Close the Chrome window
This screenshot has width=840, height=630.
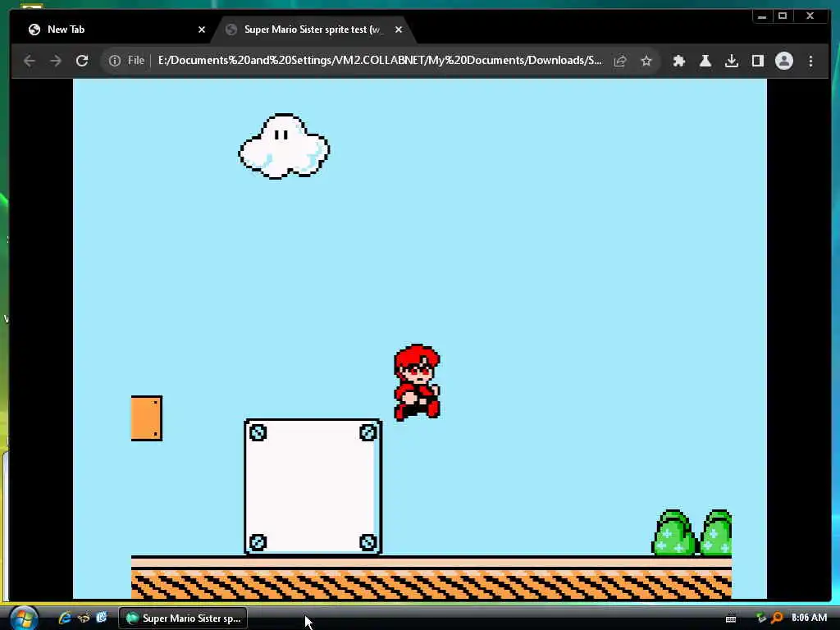pyautogui.click(x=810, y=16)
